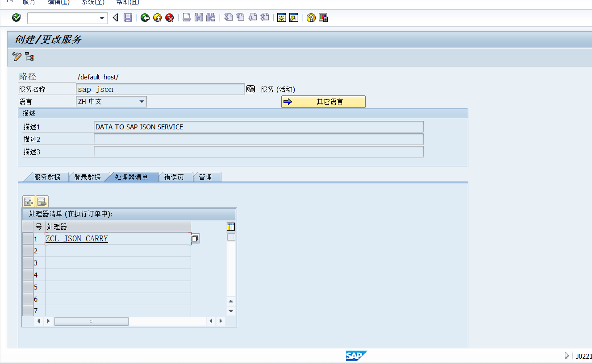Click the empty 描述2 input field
Image resolution: width=592 pixels, height=364 pixels.
[x=258, y=140]
